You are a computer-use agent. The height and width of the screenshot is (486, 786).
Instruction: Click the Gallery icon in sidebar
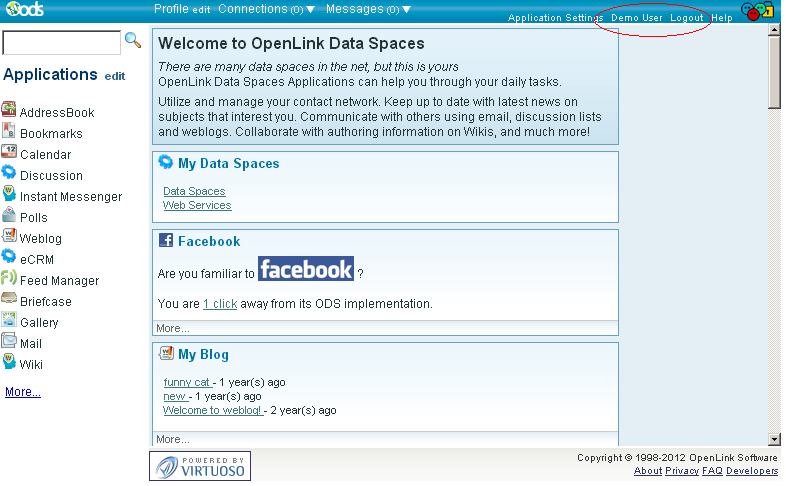9,320
